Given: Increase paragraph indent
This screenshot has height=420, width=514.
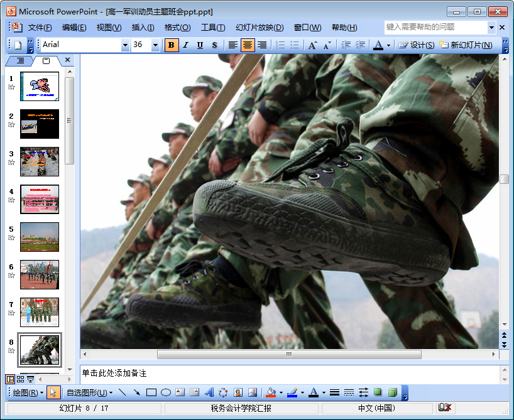Looking at the screenshot, I should click(360, 45).
